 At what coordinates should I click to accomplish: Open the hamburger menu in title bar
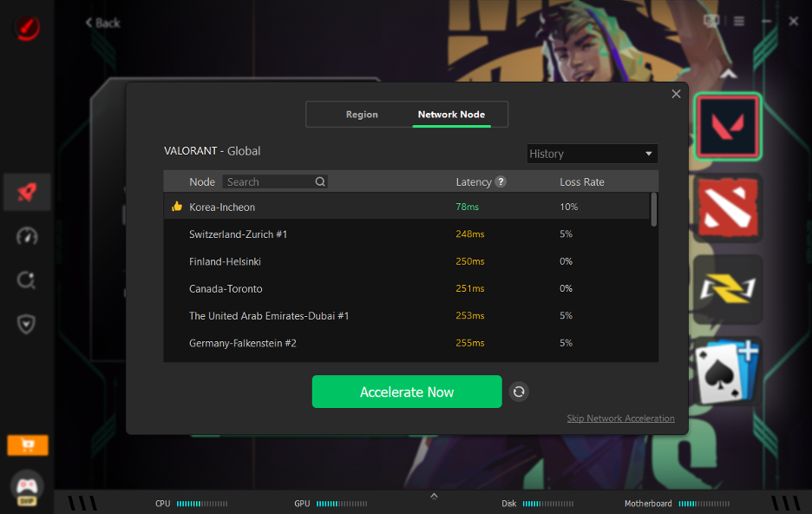(739, 21)
